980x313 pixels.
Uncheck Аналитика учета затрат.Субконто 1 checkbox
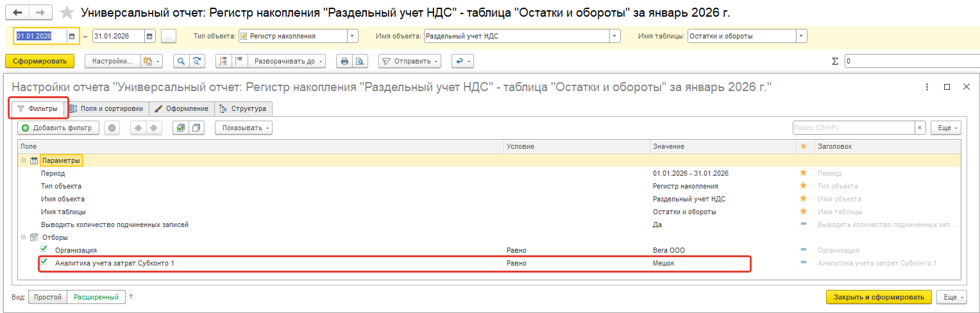tap(44, 262)
